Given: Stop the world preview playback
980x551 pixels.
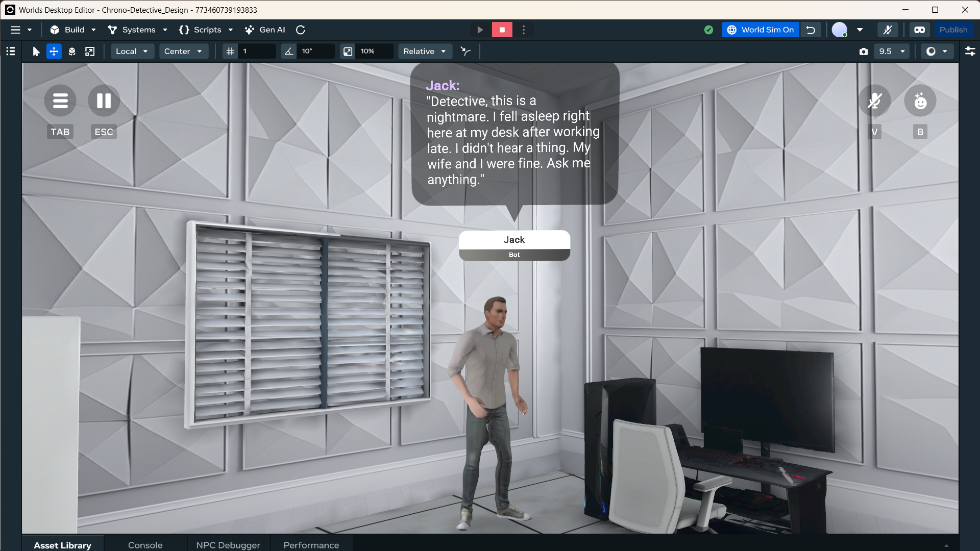Looking at the screenshot, I should click(x=502, y=30).
